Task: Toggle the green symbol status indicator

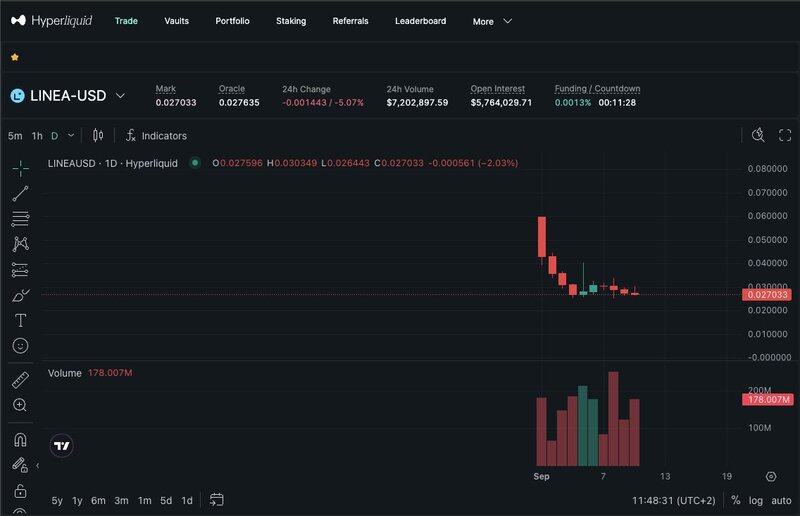Action: click(195, 163)
